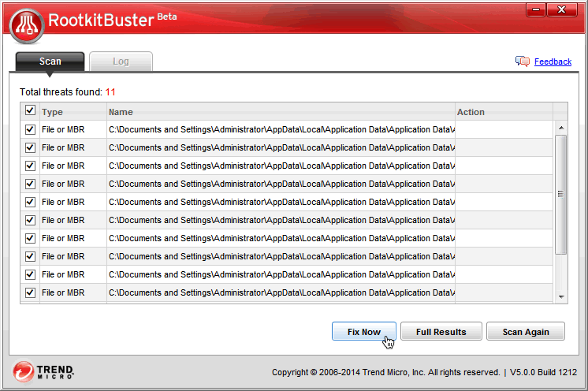This screenshot has width=588, height=391.
Task: Click the Type column header
Action: [73, 112]
